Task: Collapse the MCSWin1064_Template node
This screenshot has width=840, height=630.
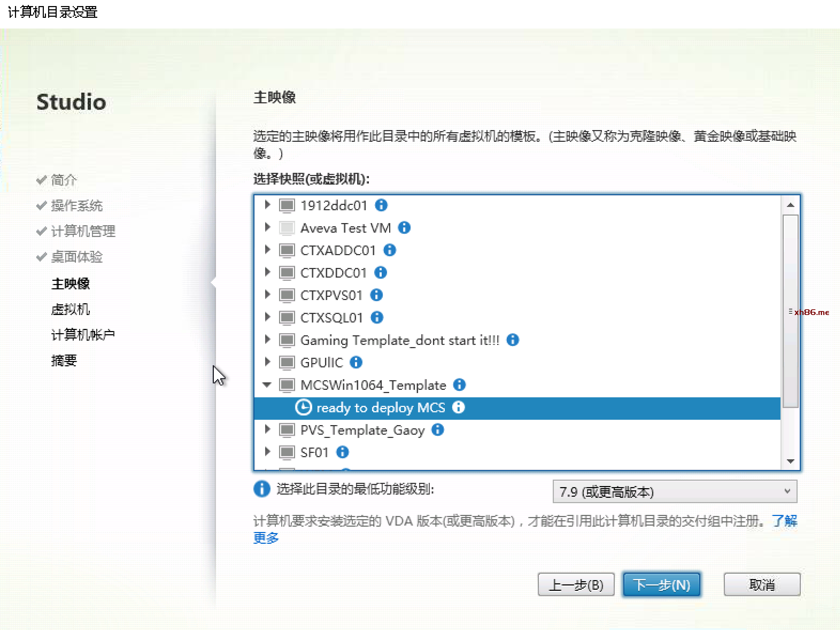Action: 267,385
